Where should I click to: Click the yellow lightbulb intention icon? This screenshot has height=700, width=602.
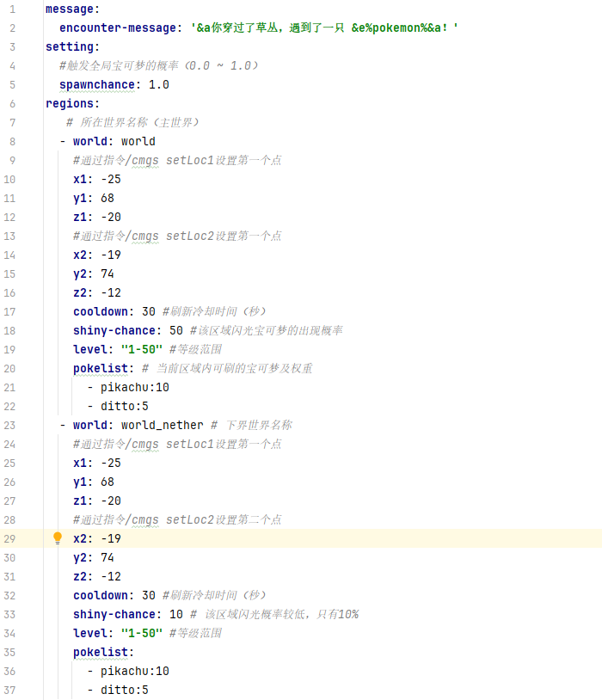(58, 538)
